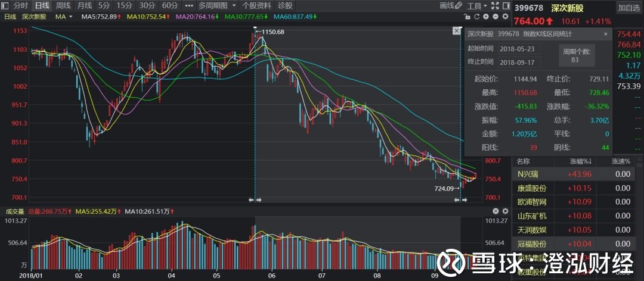Click MA20:764.16 indicator label

tap(197, 17)
